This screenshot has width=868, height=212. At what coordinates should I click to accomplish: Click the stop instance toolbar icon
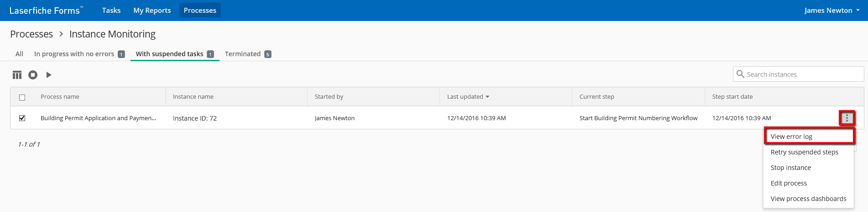(33, 75)
